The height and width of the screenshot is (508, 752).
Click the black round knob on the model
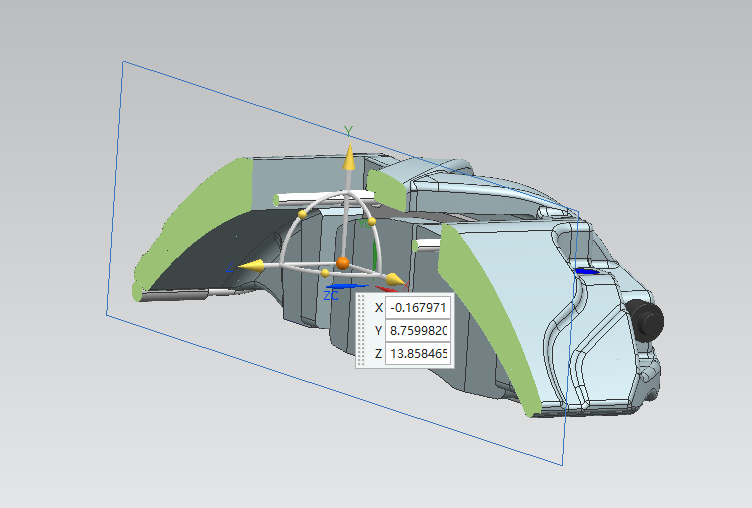point(648,318)
